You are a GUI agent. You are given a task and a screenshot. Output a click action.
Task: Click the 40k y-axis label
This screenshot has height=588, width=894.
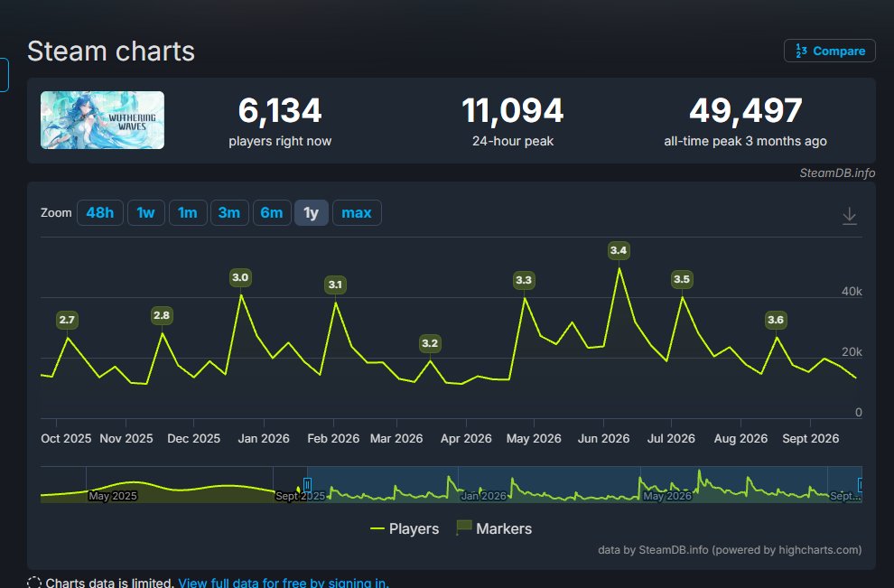point(852,292)
